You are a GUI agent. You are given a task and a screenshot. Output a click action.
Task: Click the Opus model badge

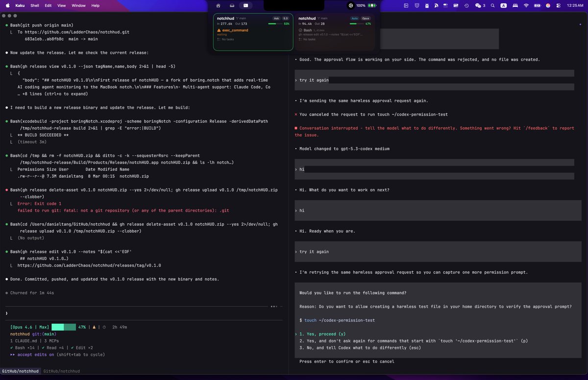(x=366, y=18)
